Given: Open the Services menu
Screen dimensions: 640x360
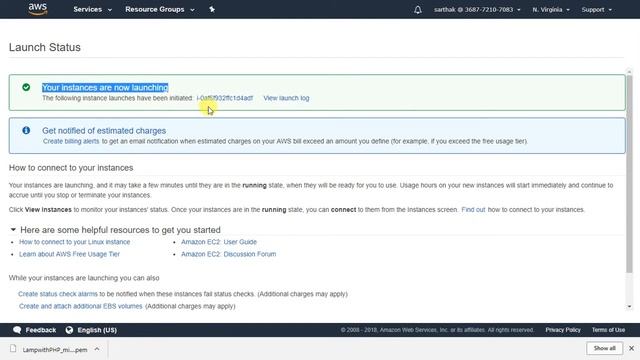Looking at the screenshot, I should [92, 9].
